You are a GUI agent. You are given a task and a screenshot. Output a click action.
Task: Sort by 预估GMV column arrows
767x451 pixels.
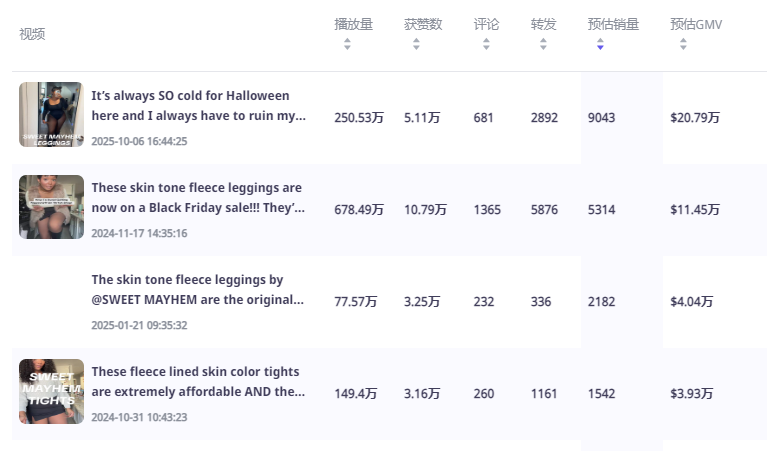tap(683, 44)
